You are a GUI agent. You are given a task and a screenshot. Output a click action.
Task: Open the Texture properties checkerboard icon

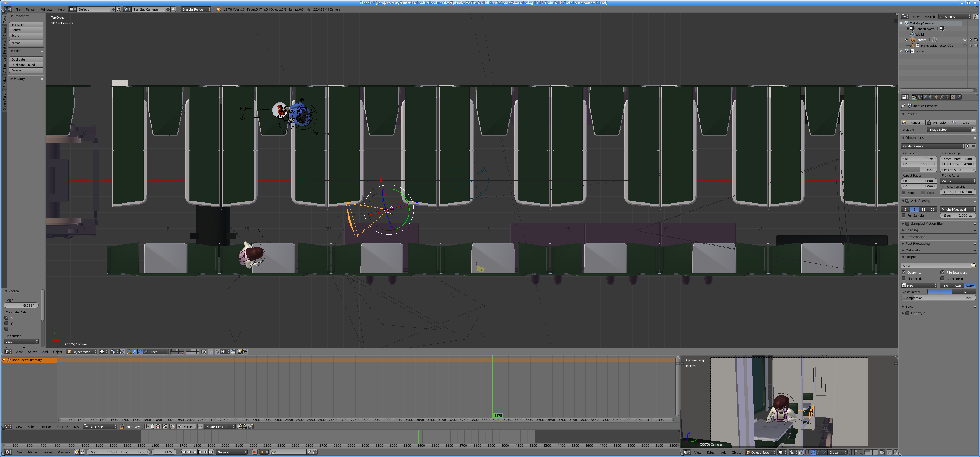click(953, 97)
